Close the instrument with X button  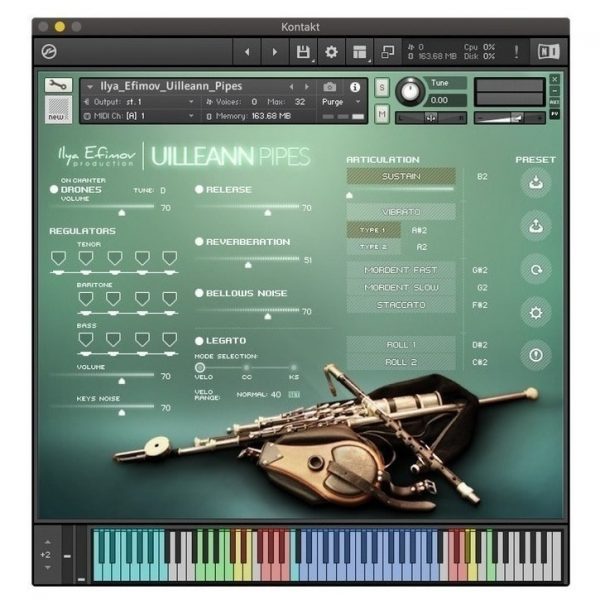[554, 79]
